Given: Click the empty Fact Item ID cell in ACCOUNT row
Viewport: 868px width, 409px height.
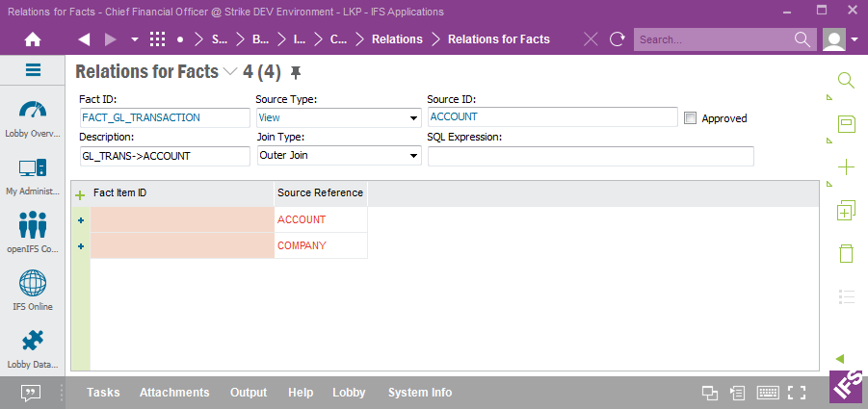Looking at the screenshot, I should 182,220.
